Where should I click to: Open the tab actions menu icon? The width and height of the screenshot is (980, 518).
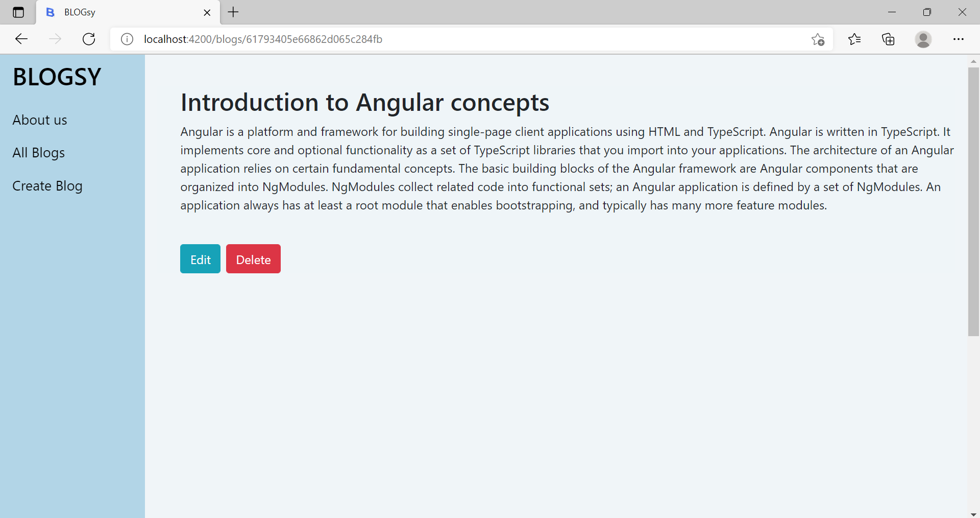18,12
